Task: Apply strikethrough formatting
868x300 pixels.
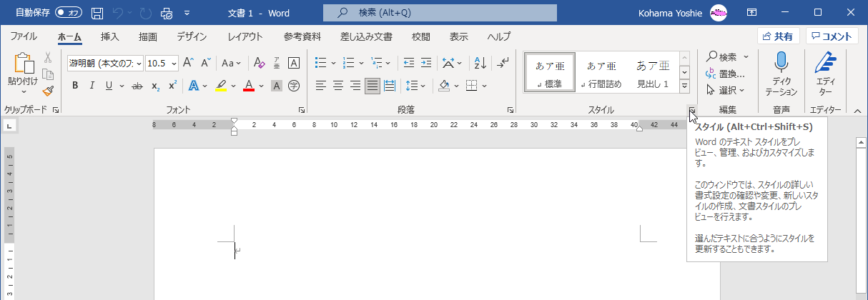Action: click(x=137, y=86)
